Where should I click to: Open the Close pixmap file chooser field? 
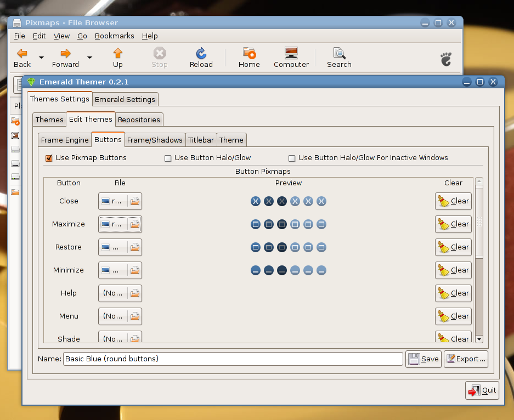pos(120,201)
